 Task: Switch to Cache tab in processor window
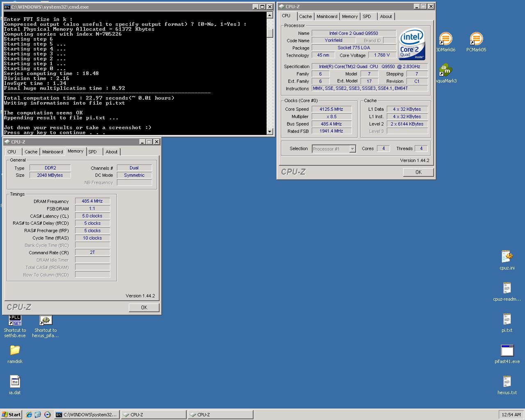coord(305,16)
